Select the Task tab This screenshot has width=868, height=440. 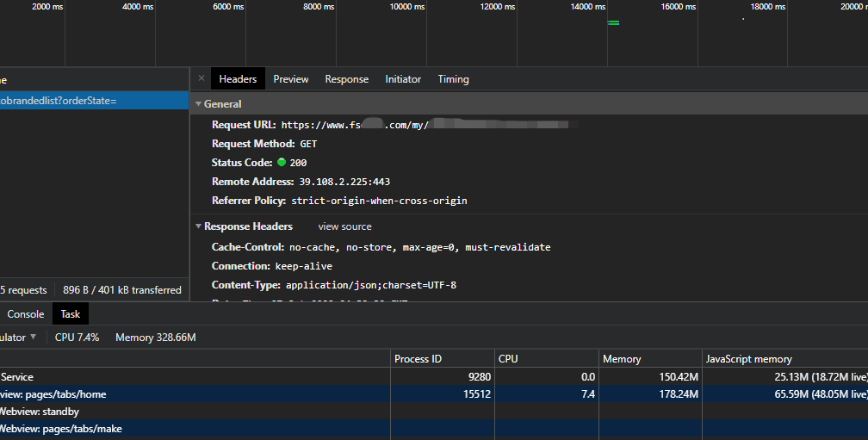tap(71, 314)
